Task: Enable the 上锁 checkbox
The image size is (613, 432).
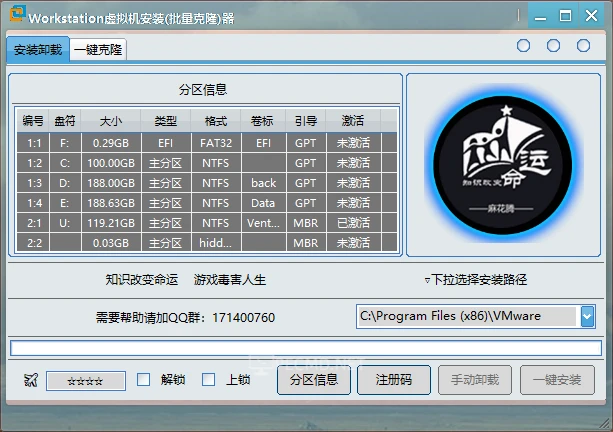Action: click(x=208, y=379)
